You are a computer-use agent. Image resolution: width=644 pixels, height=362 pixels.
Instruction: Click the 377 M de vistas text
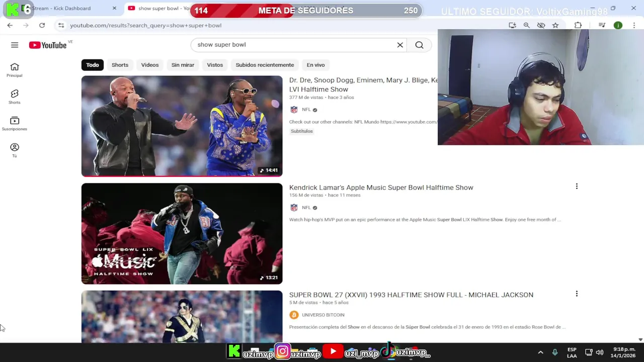coord(306,98)
